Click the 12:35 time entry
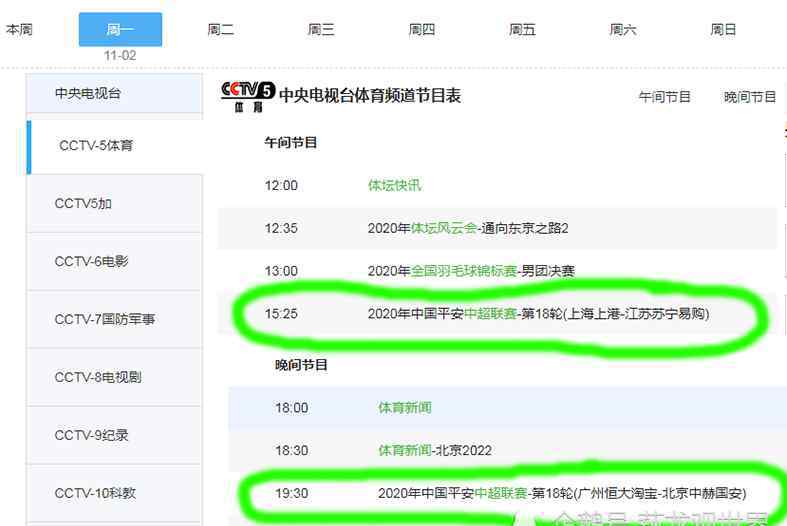 281,228
